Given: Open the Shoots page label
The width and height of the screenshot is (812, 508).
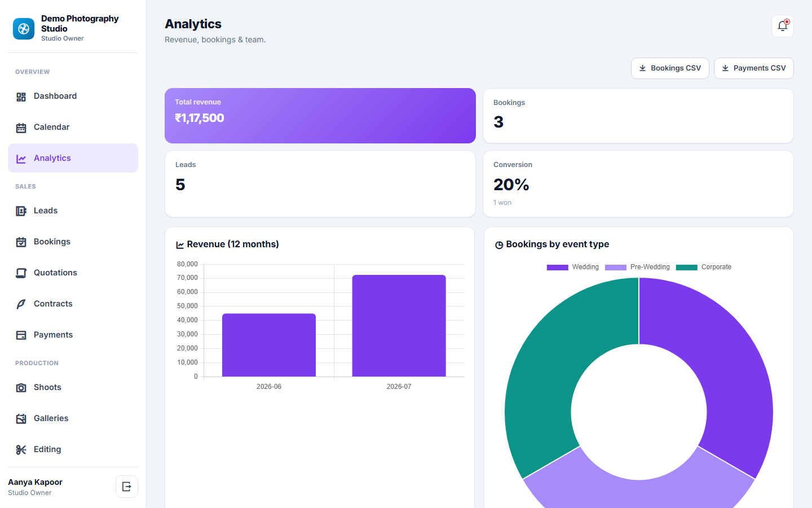Looking at the screenshot, I should click(x=47, y=387).
